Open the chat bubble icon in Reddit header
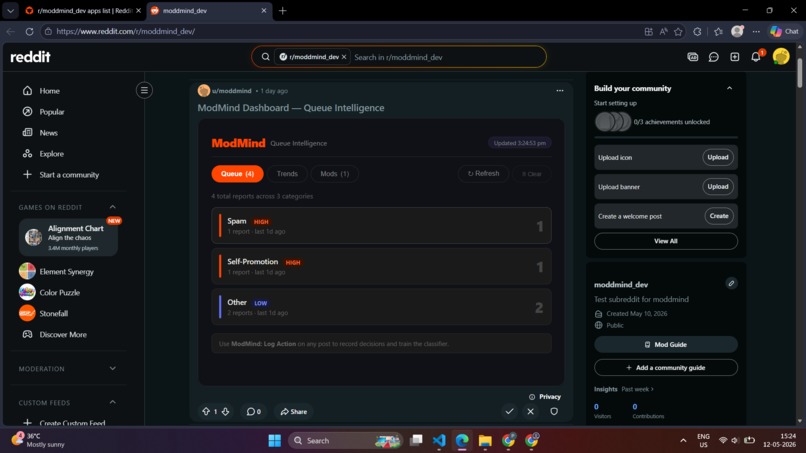Image resolution: width=806 pixels, height=453 pixels. [x=713, y=57]
